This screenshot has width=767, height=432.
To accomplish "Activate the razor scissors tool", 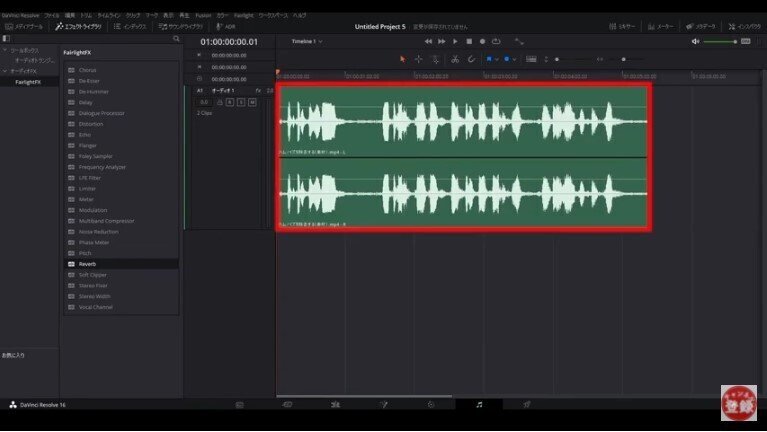I will pos(455,59).
